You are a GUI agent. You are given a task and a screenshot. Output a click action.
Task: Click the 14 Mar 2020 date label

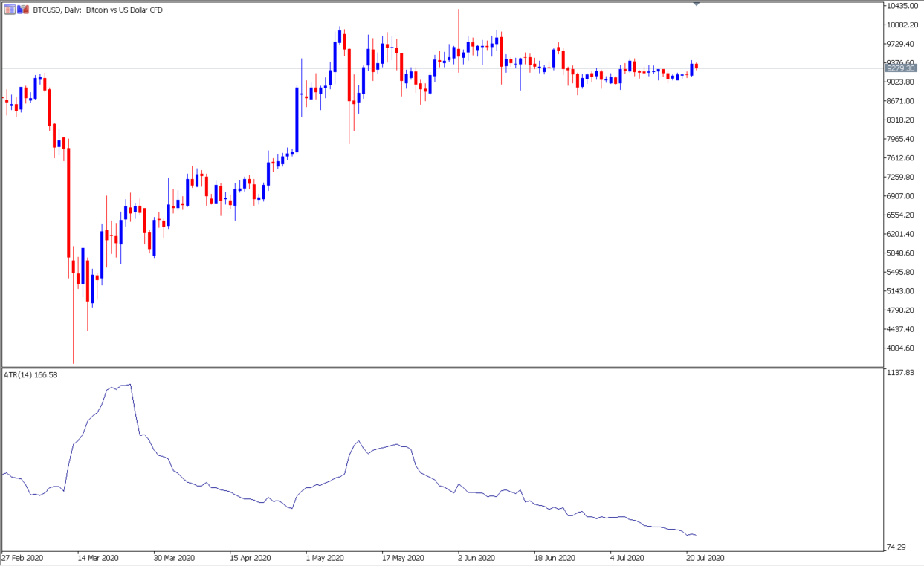(98, 557)
